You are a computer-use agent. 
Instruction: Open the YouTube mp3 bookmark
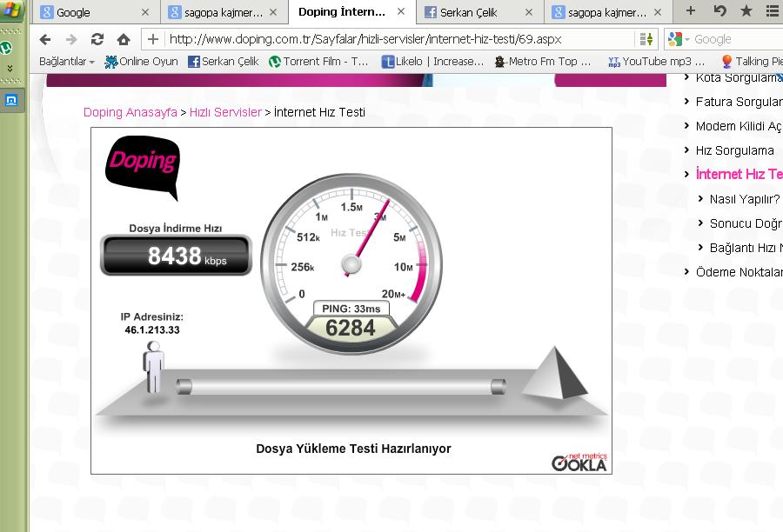tap(655, 62)
